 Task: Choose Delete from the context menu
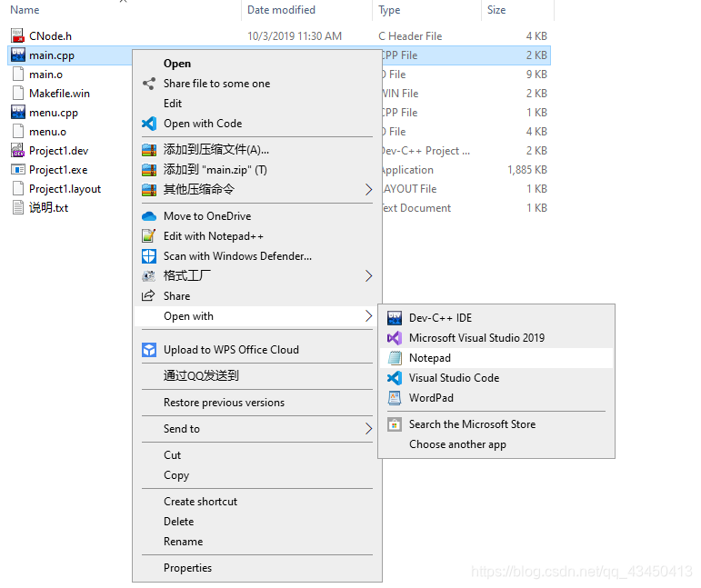[x=257, y=522]
